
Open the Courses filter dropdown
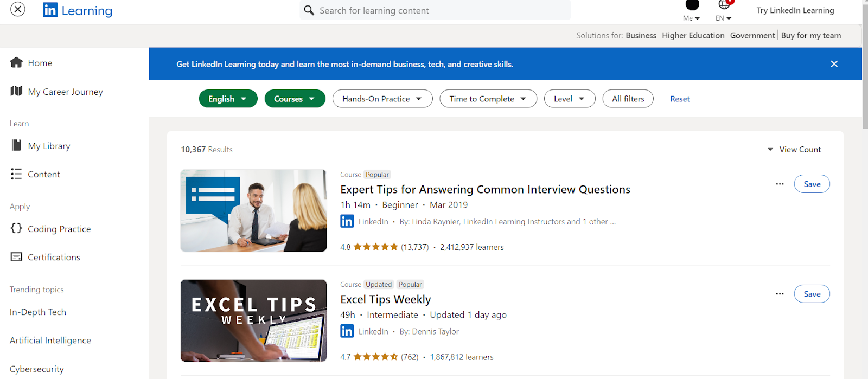[x=295, y=99]
